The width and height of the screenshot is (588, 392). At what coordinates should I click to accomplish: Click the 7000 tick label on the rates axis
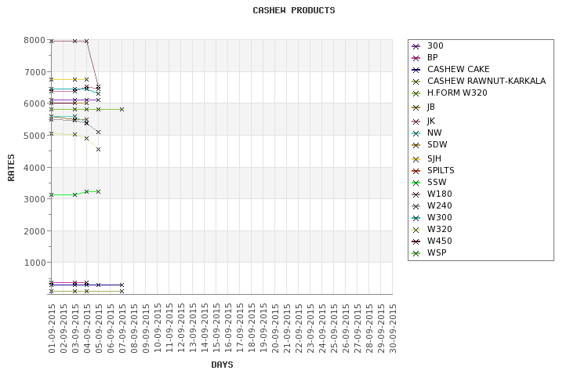(x=34, y=72)
